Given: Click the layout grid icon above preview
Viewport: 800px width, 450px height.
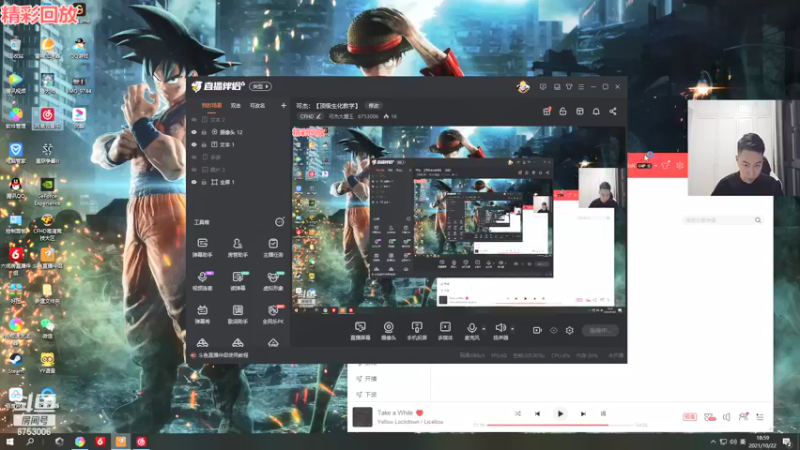Looking at the screenshot, I should pyautogui.click(x=580, y=111).
